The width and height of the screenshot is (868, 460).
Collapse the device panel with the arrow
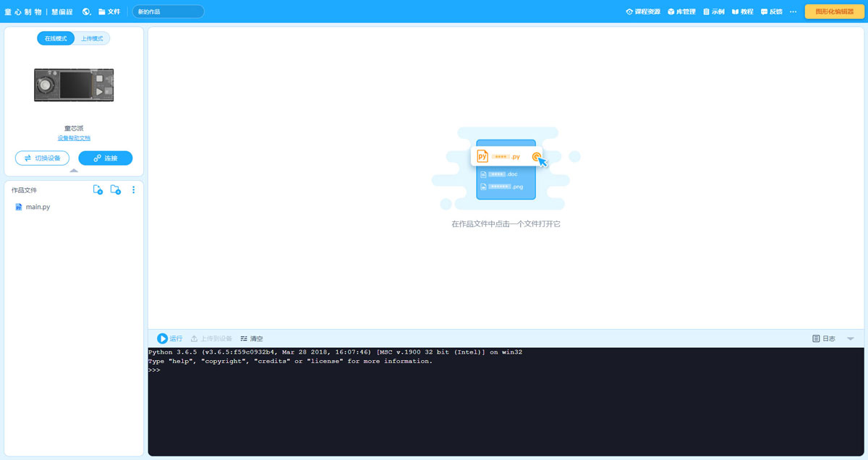click(73, 171)
